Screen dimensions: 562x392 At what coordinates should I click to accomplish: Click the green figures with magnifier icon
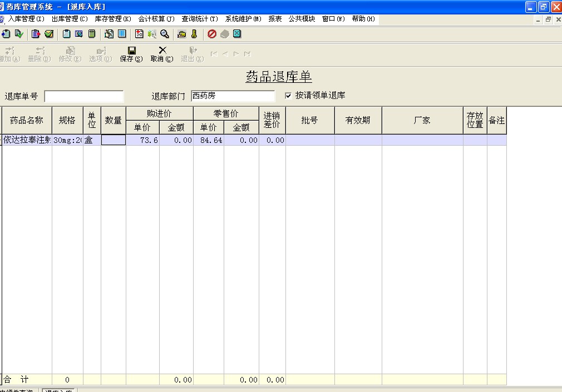coord(152,34)
